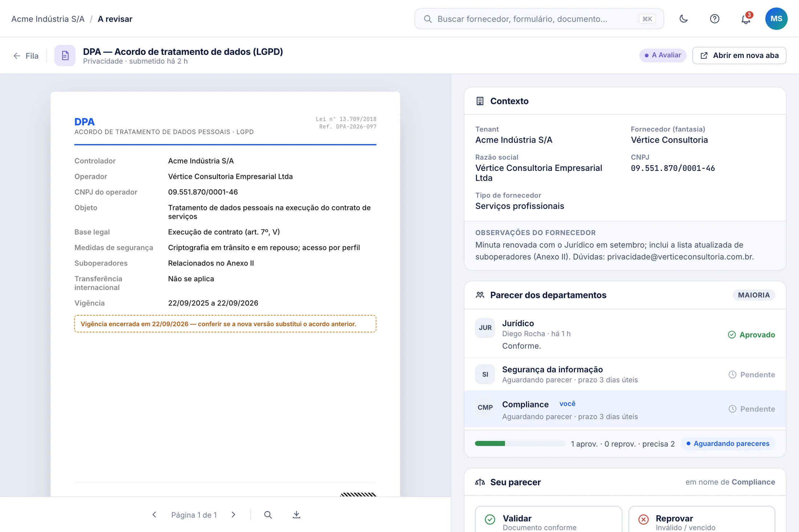Click the A revisar breadcrumb
The image size is (799, 532).
coord(115,19)
